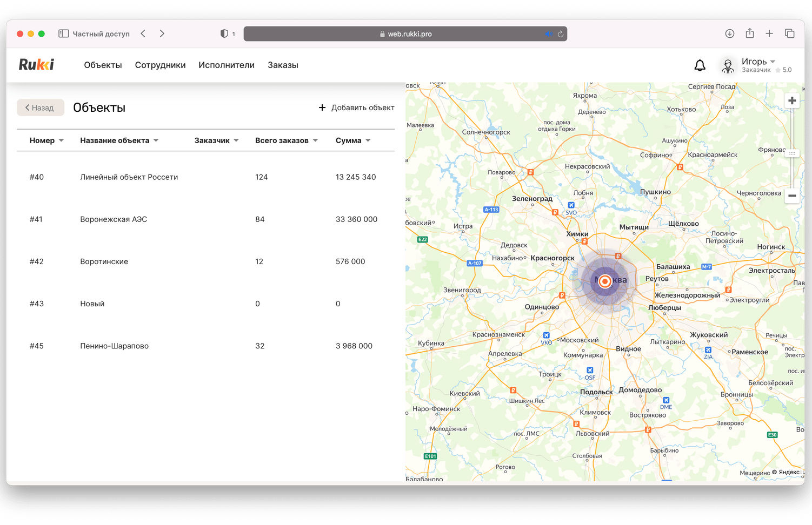Adjust the map zoom slider handle
Image resolution: width=812 pixels, height=525 pixels.
pyautogui.click(x=792, y=153)
